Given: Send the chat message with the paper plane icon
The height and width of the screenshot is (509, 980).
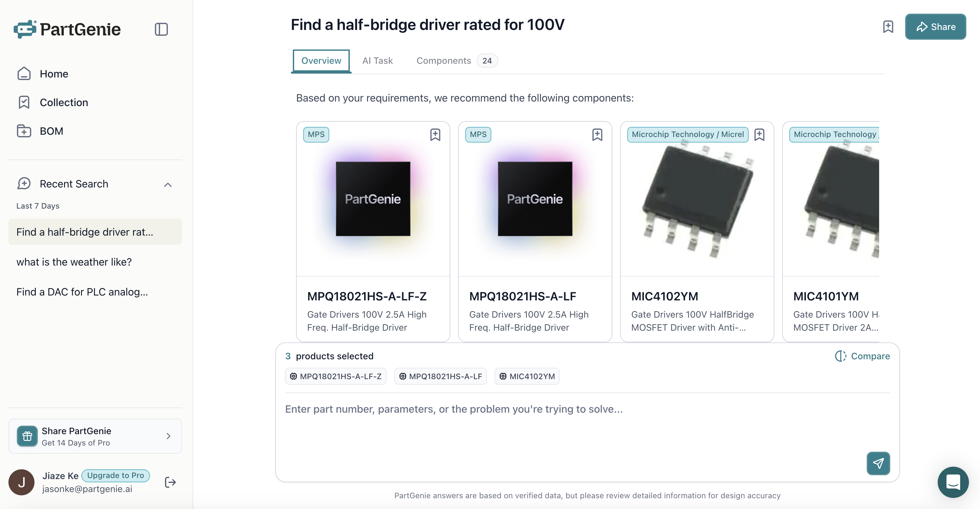Looking at the screenshot, I should coord(878,463).
